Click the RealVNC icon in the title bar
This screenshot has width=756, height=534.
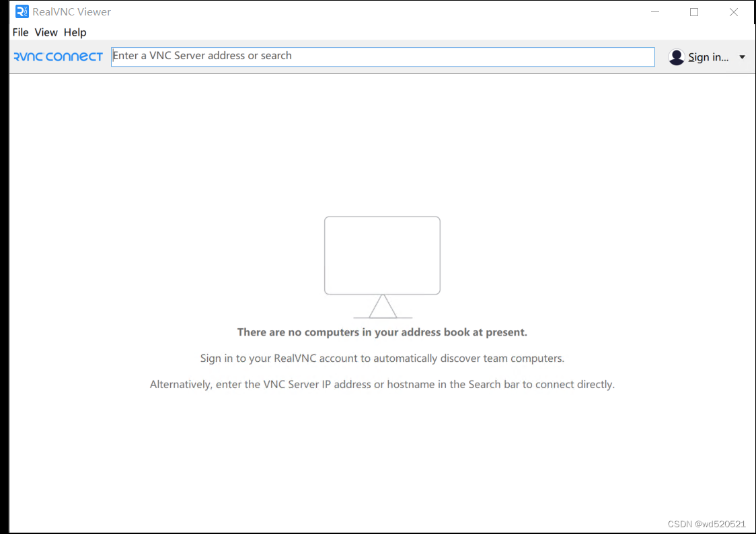[x=20, y=11]
